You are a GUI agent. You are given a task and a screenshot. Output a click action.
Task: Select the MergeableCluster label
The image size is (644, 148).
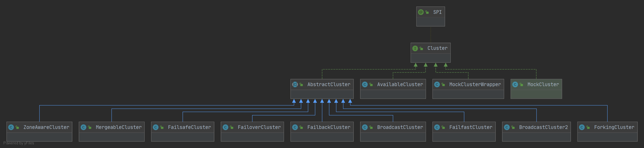click(119, 127)
